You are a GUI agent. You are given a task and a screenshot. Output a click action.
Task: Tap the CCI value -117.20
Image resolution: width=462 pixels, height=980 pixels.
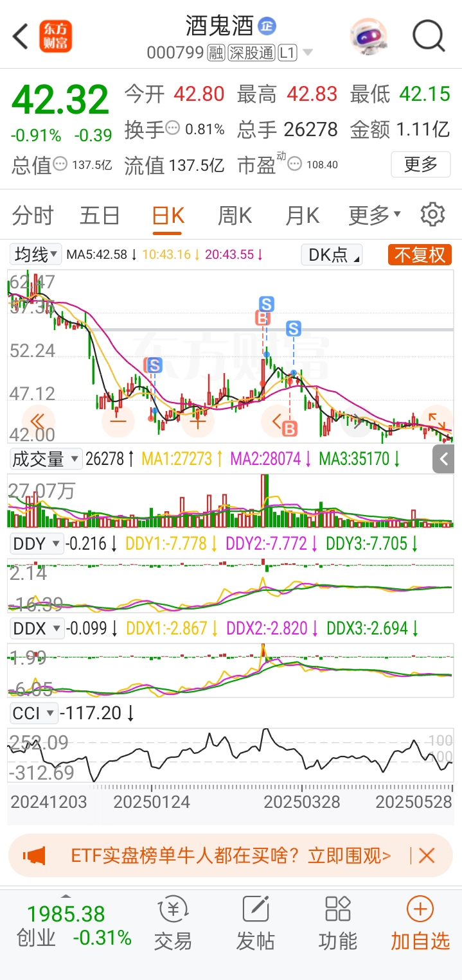point(90,713)
